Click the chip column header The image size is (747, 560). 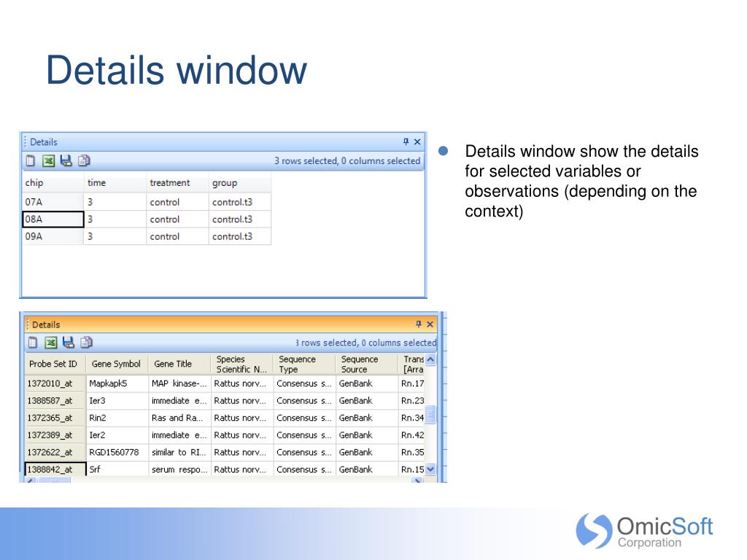(x=53, y=183)
